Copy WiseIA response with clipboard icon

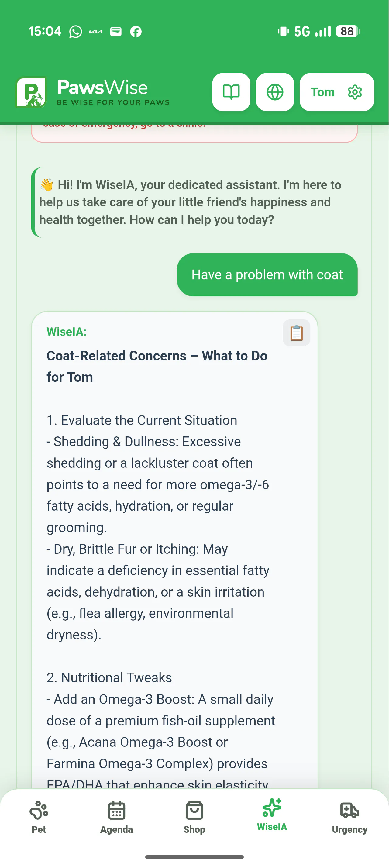coord(296,332)
